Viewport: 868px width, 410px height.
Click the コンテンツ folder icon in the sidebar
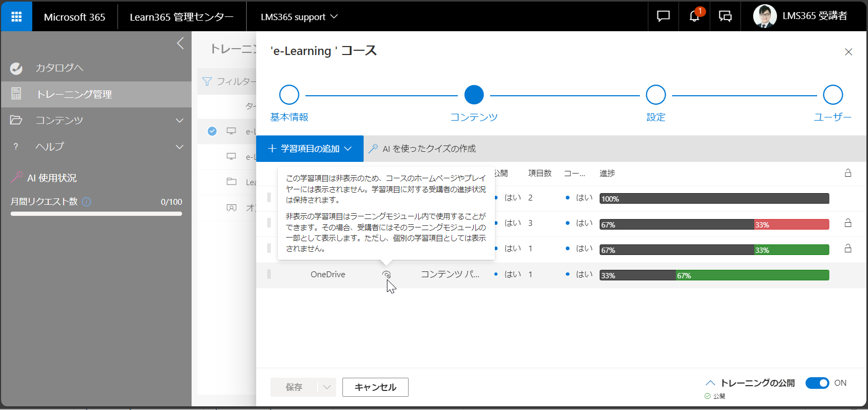[16, 120]
